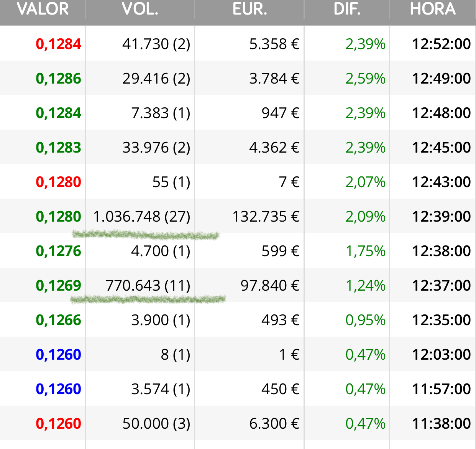
Task: Select the 12:03:00 time cell
Action: coord(441,355)
